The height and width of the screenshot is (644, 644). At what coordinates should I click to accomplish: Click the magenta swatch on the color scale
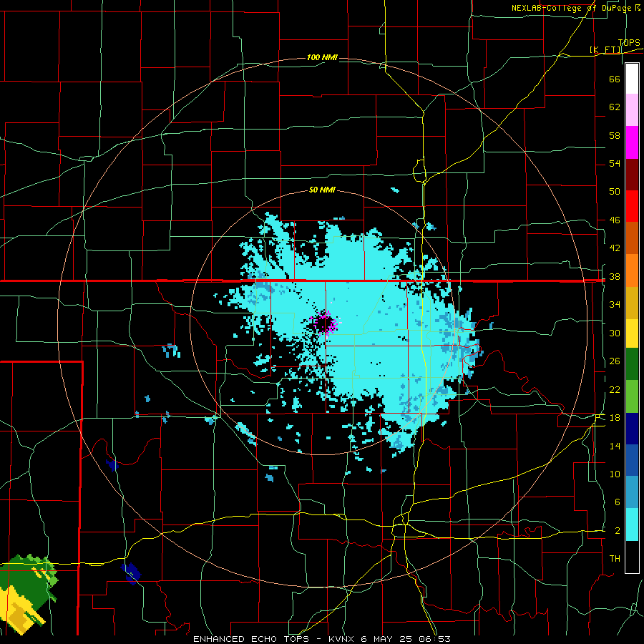[x=632, y=142]
